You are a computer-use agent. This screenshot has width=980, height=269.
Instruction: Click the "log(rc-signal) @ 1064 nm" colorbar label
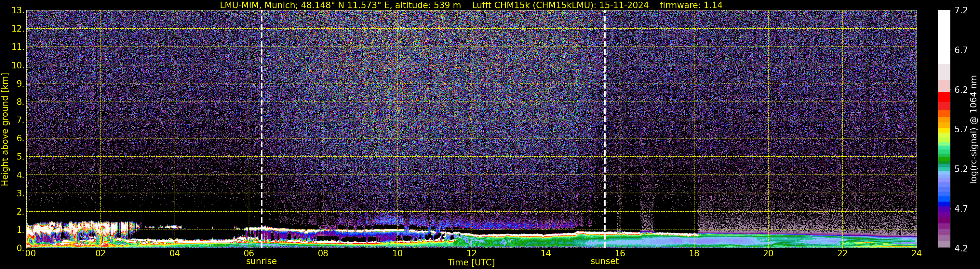coord(973,130)
